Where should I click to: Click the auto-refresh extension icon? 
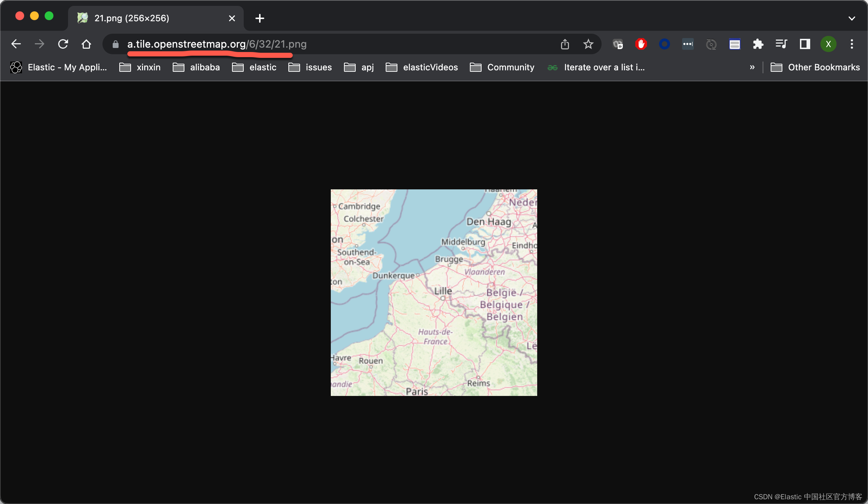711,44
